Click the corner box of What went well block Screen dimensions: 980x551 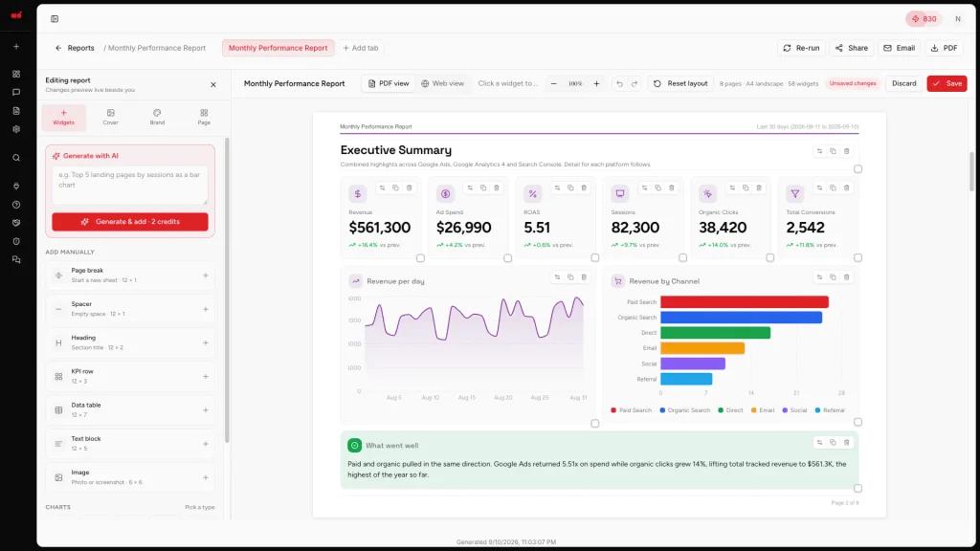pyautogui.click(x=857, y=489)
